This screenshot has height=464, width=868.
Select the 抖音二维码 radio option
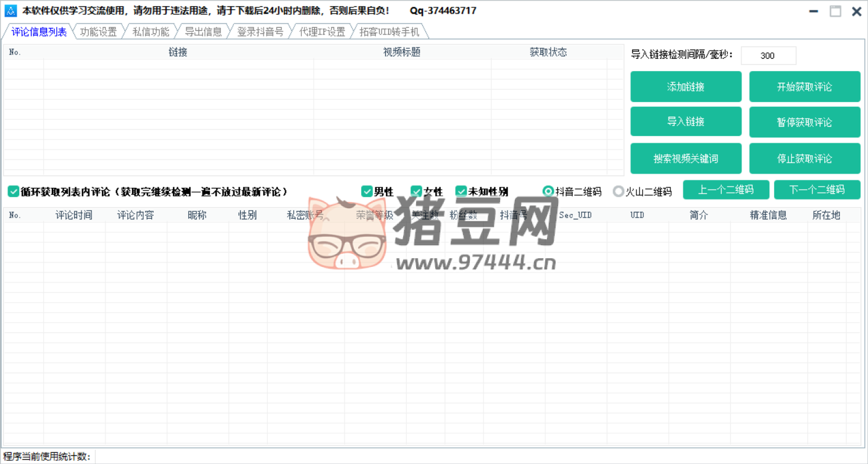pyautogui.click(x=548, y=192)
